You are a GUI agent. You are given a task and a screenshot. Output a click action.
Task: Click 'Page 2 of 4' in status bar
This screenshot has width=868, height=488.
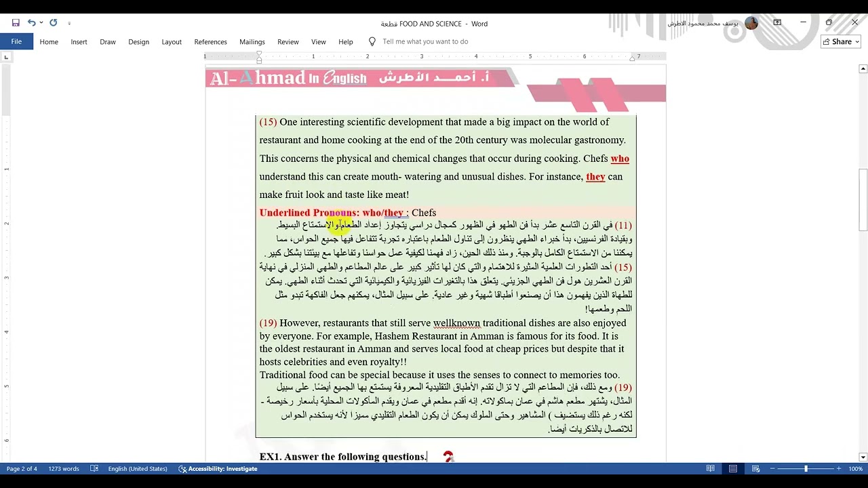pyautogui.click(x=22, y=468)
